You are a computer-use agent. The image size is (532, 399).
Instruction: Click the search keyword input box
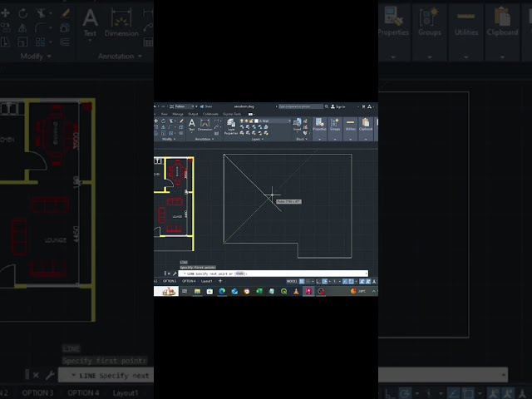pos(301,106)
